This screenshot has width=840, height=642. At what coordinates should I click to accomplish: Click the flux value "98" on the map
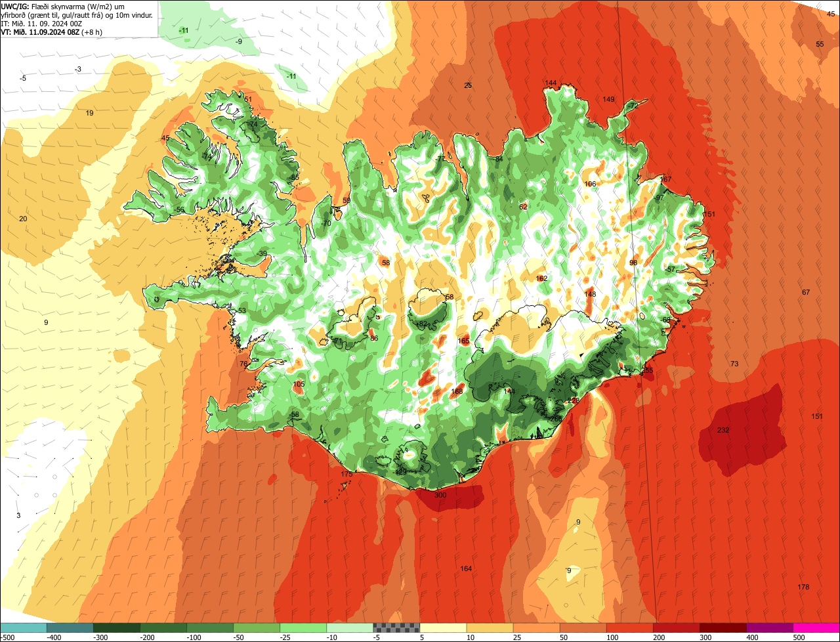[x=633, y=263]
